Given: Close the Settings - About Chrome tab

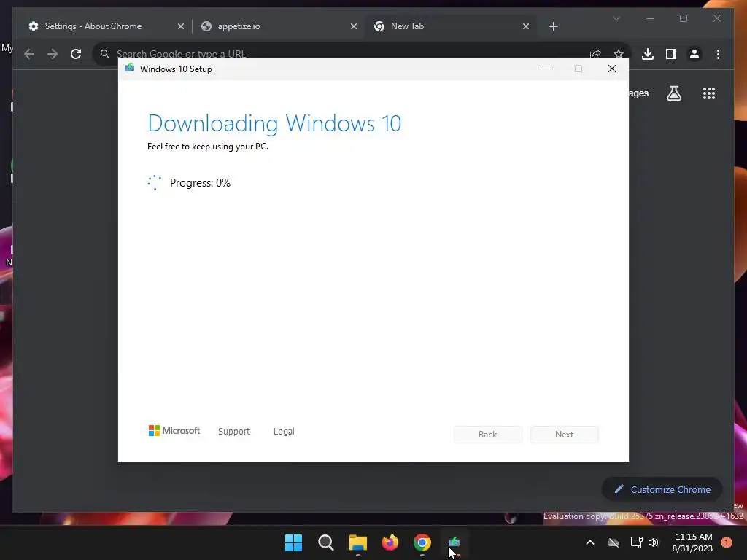Looking at the screenshot, I should tap(181, 26).
